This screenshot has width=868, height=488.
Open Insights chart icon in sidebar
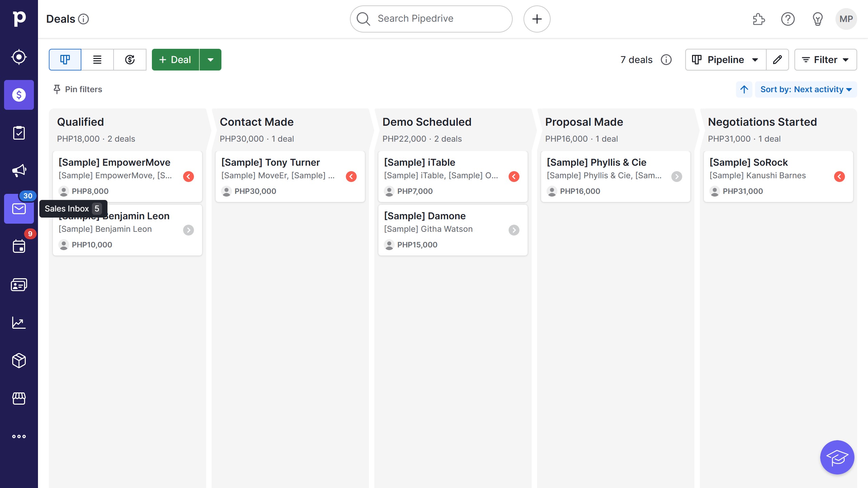(19, 323)
